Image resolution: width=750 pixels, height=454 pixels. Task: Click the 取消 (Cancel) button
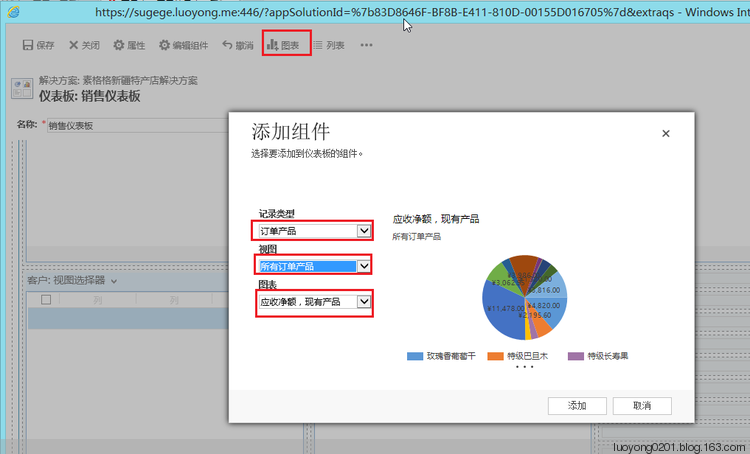[x=642, y=406]
